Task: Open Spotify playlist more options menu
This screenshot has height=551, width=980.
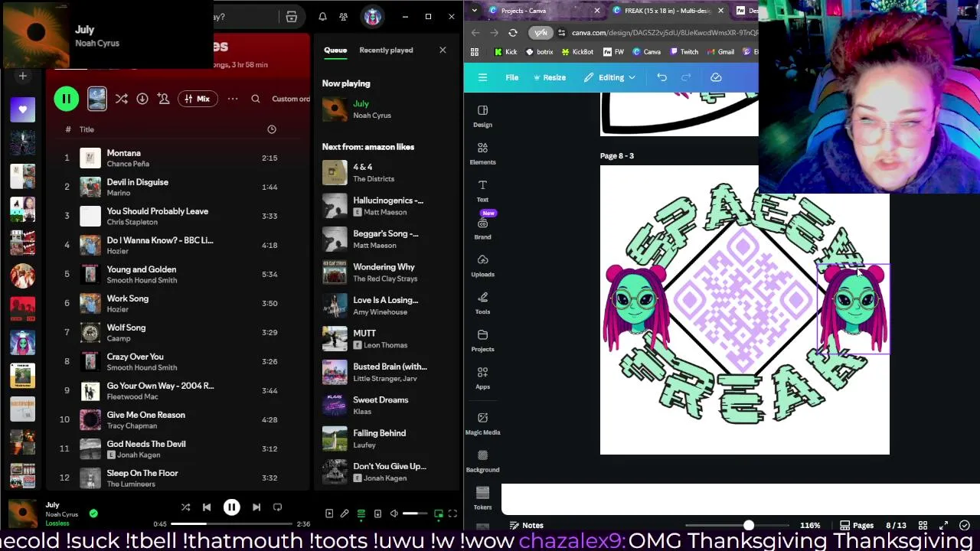Action: pos(233,99)
